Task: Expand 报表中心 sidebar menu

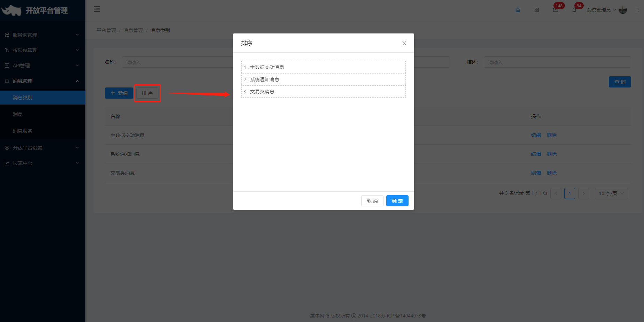Action: 42,163
